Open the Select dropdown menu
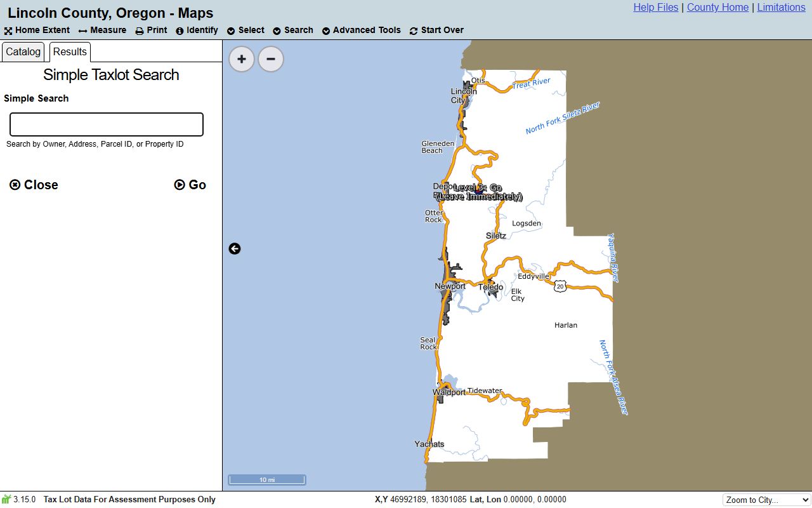Viewport: 812px width, 508px height. click(246, 30)
